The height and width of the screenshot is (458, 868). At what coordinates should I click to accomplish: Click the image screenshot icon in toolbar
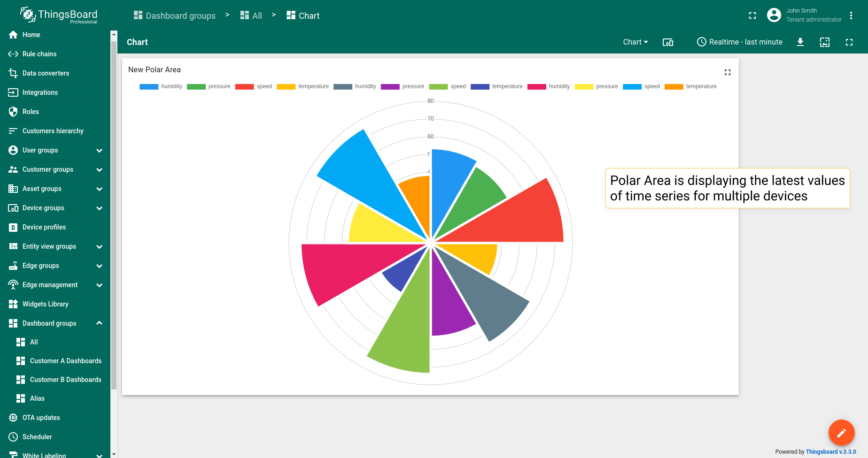point(825,42)
